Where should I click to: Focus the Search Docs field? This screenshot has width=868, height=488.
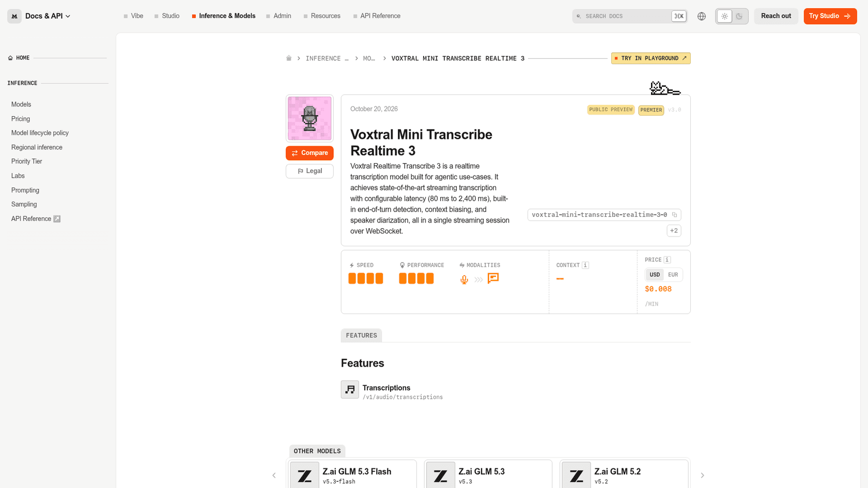[x=629, y=16]
